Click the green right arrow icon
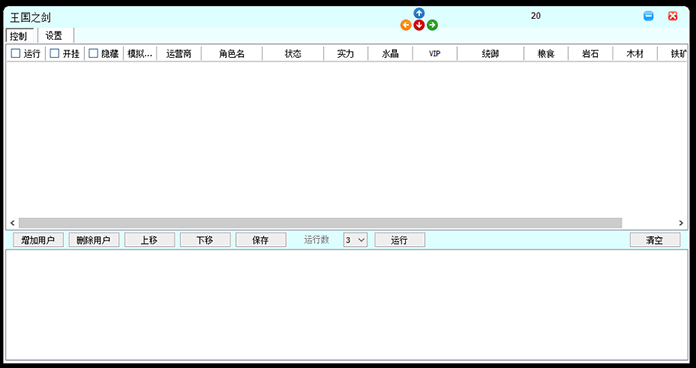 pos(432,25)
